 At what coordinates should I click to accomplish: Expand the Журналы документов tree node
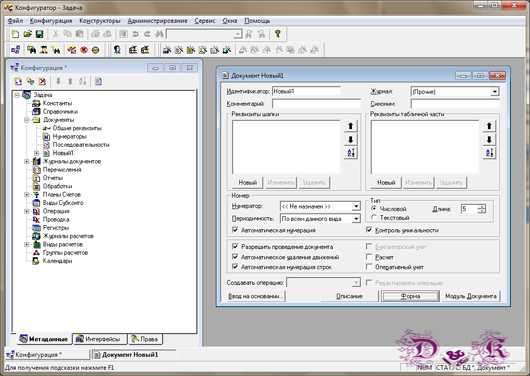click(27, 161)
